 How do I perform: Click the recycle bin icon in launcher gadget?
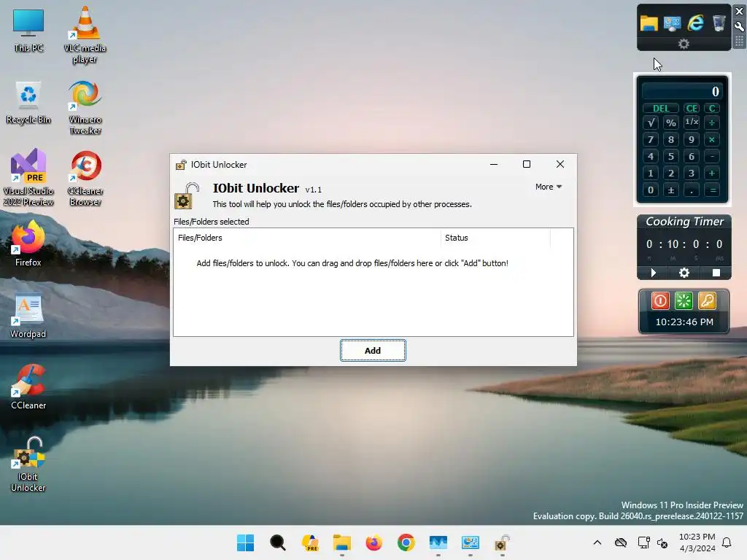[719, 23]
